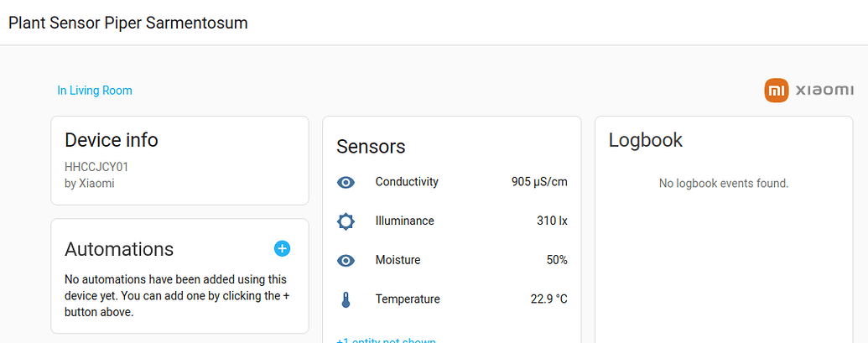This screenshot has height=343, width=868.
Task: Show the +1 entity not shown link
Action: pyautogui.click(x=386, y=340)
